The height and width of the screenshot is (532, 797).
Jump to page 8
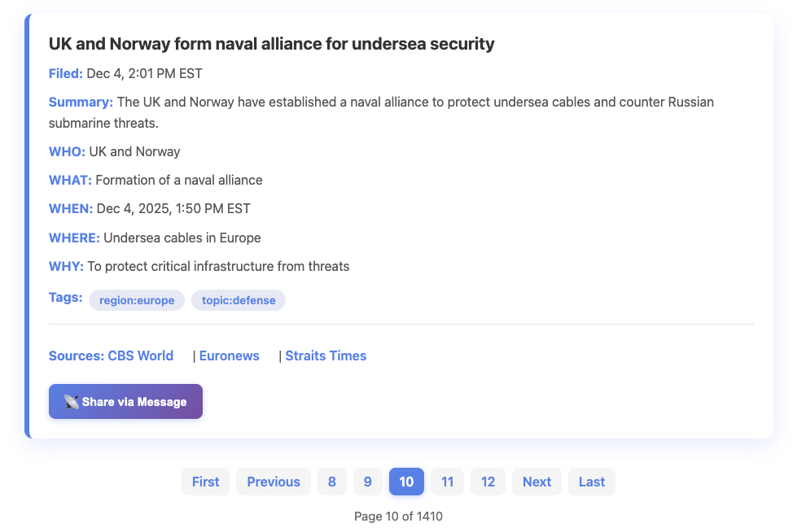(x=331, y=482)
